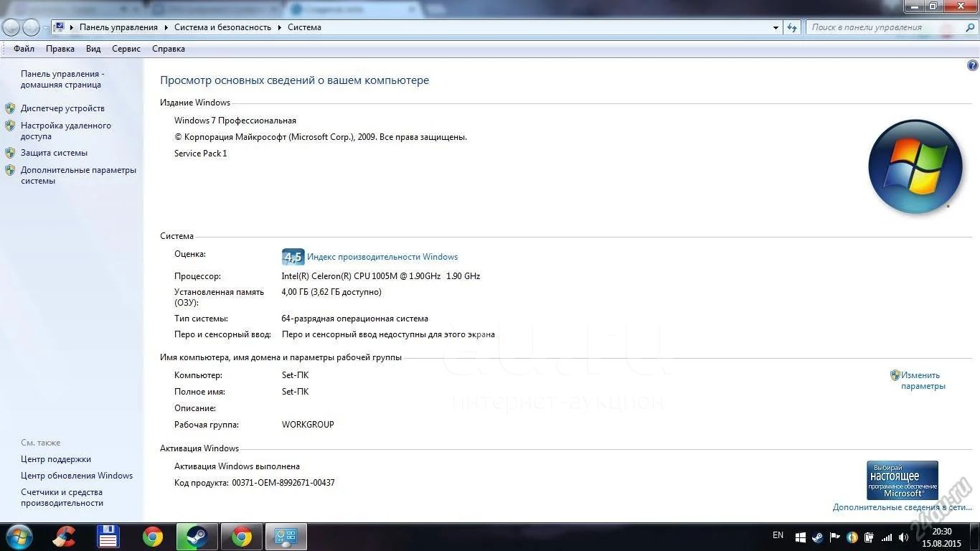The height and width of the screenshot is (551, 980).
Task: Click the WORKGROUP value
Action: click(308, 425)
